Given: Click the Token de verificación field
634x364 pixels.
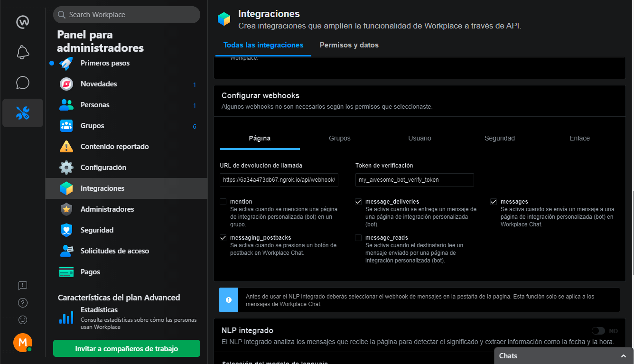Looking at the screenshot, I should (x=415, y=180).
